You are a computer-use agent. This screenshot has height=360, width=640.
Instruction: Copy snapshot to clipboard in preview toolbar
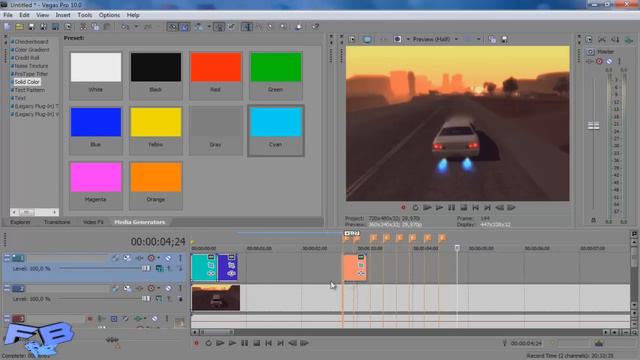pyautogui.click(x=492, y=39)
